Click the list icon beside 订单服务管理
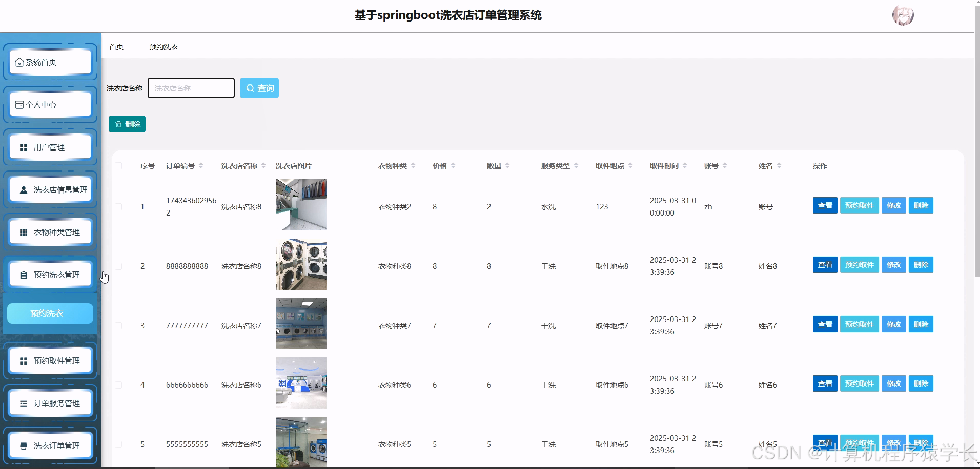The height and width of the screenshot is (469, 980). [24, 403]
